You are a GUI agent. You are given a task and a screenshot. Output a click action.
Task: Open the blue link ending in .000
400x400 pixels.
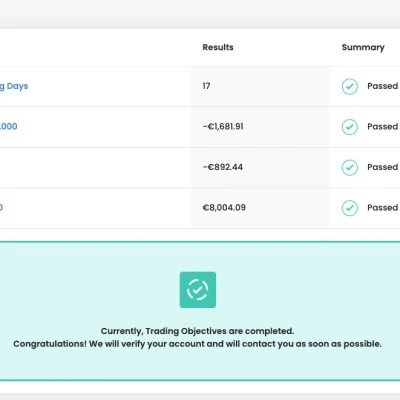click(9, 126)
